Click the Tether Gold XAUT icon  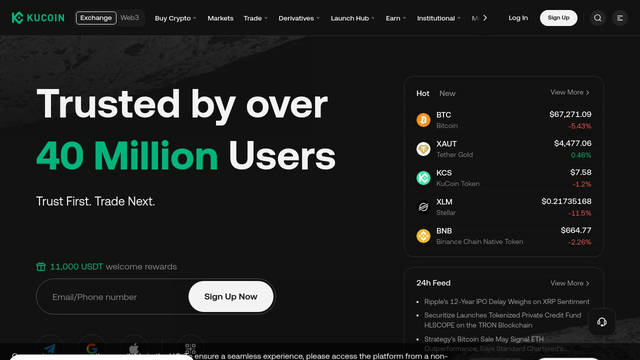point(423,149)
